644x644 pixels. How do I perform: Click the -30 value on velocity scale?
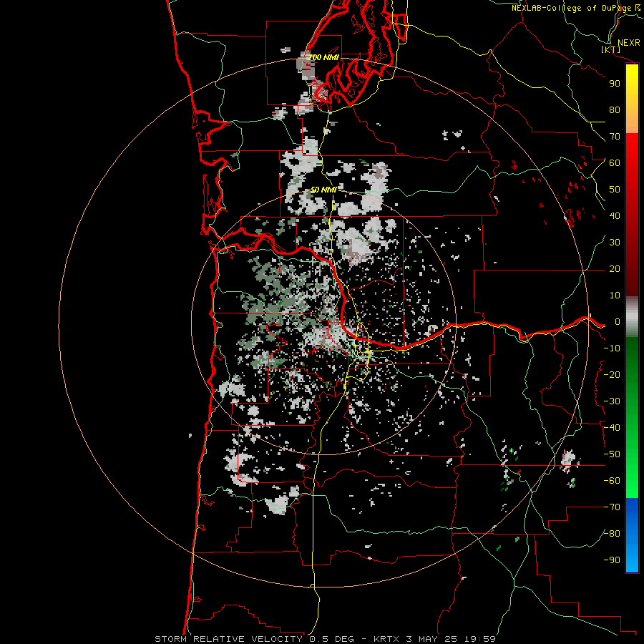612,401
